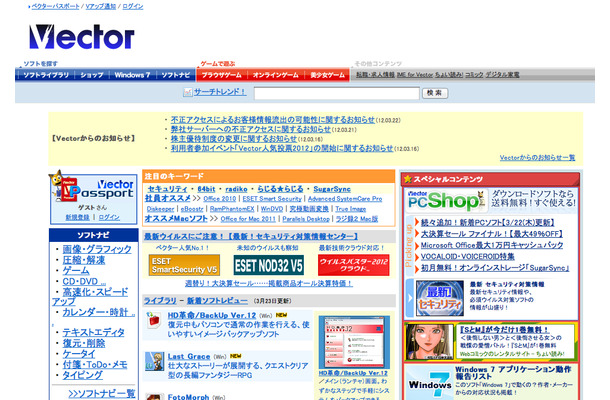The height and width of the screenshot is (400, 610).
Task: Open the HD革命/BackUp Ver.12 title link
Action: pos(212,315)
